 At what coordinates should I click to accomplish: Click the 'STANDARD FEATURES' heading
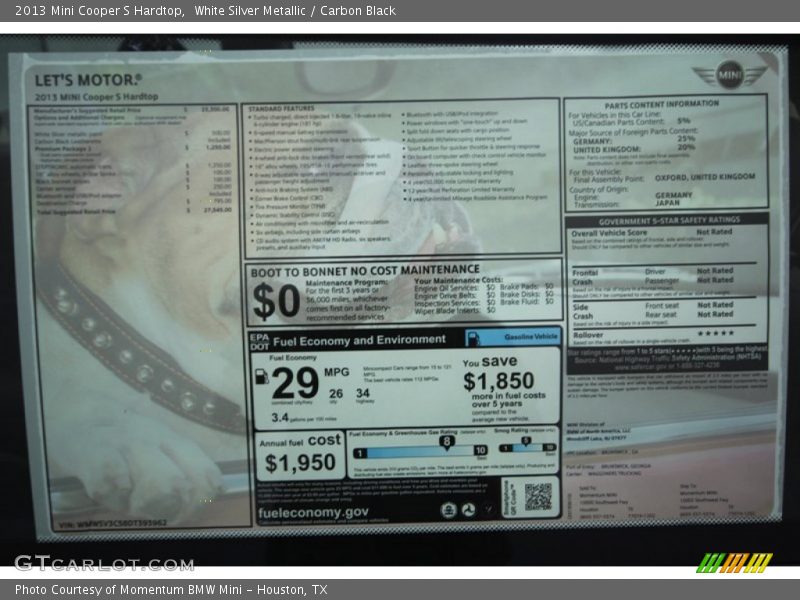(282, 109)
